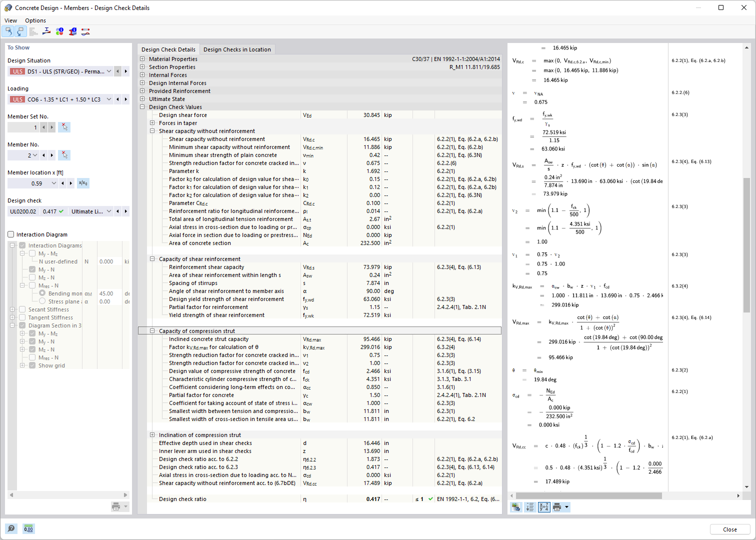Expand the Material Properties tree node
The image size is (756, 540).
[142, 58]
